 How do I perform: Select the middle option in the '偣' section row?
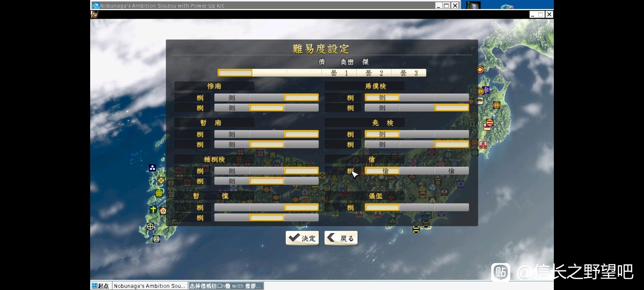(x=417, y=171)
